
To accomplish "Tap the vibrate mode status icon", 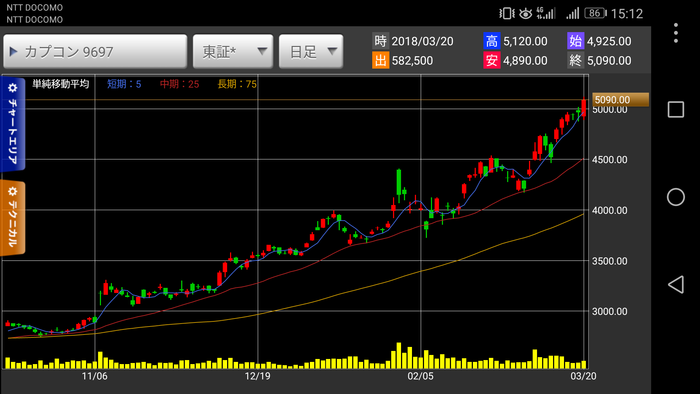I will pos(507,13).
